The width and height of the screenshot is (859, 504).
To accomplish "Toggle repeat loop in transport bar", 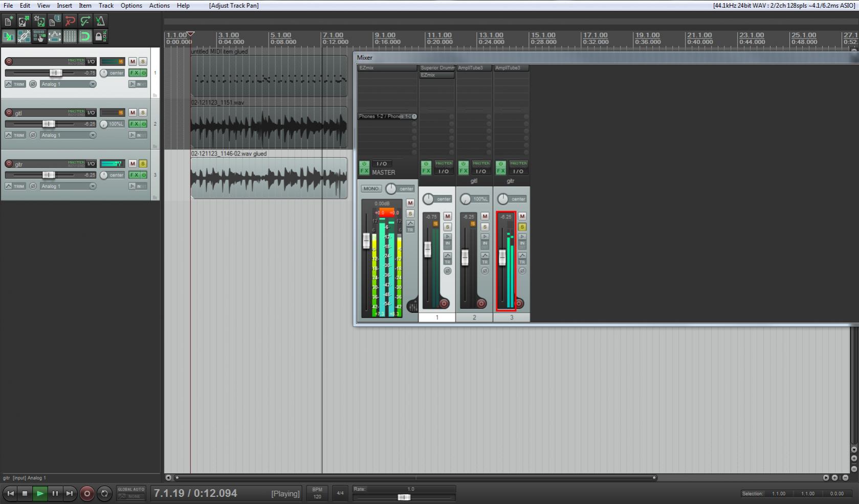I will coord(104,493).
